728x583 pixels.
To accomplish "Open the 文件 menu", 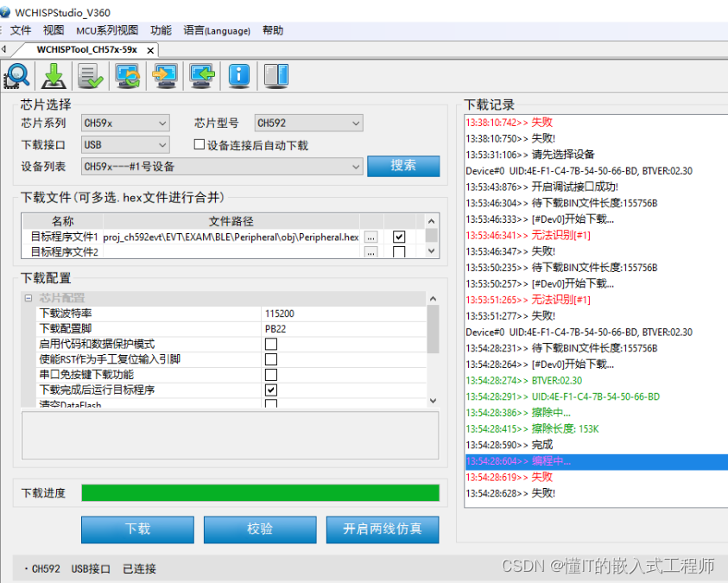I will tap(21, 30).
